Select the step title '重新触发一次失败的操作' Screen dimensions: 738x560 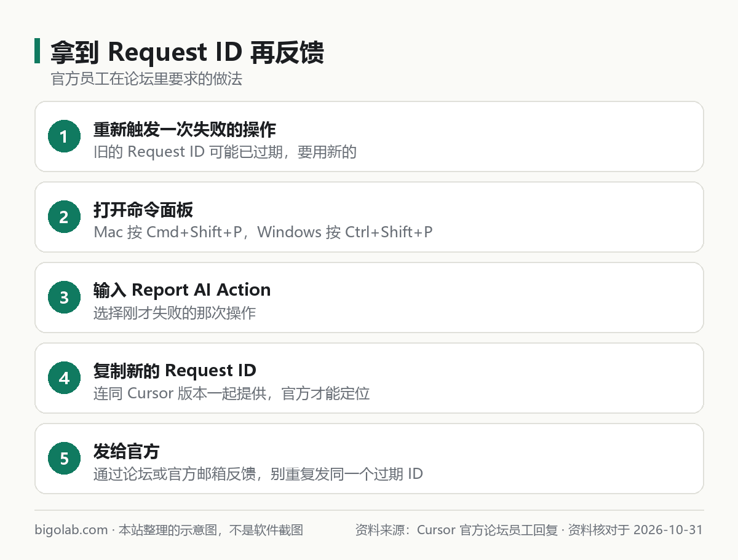tap(184, 130)
